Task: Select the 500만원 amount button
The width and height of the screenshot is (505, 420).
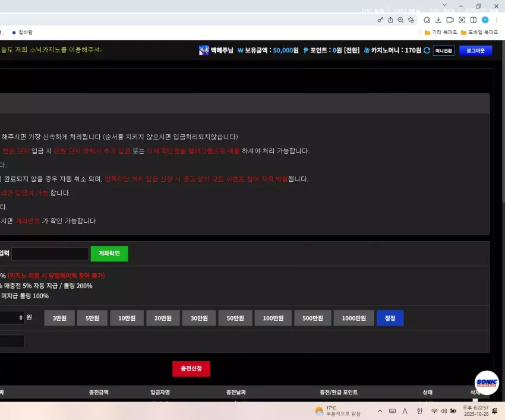Action: click(313, 318)
